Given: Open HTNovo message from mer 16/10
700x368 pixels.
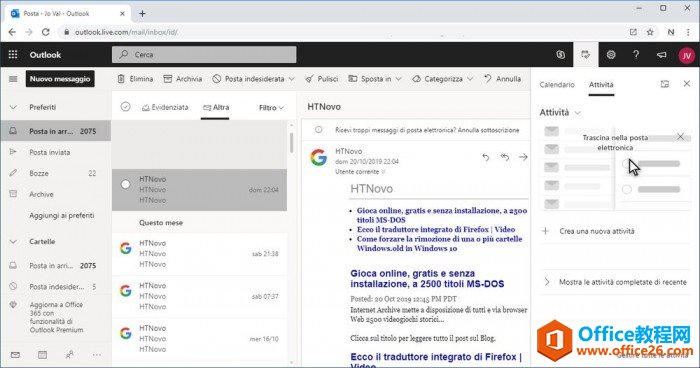Looking at the screenshot, I should (x=199, y=339).
